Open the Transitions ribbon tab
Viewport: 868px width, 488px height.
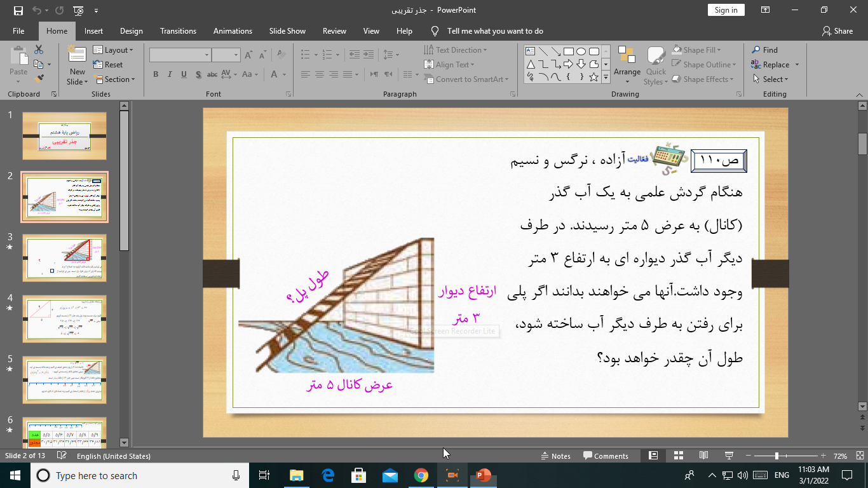tap(178, 31)
